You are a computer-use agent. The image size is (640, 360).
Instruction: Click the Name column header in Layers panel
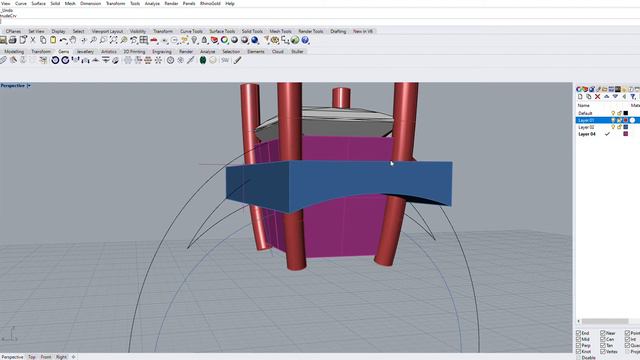coord(583,105)
